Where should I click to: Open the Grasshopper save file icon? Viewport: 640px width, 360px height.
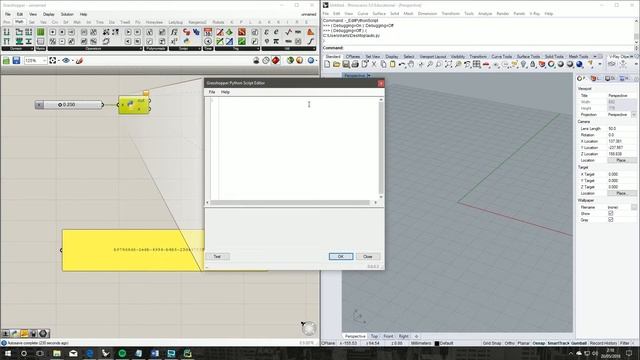pyautogui.click(x=16, y=60)
